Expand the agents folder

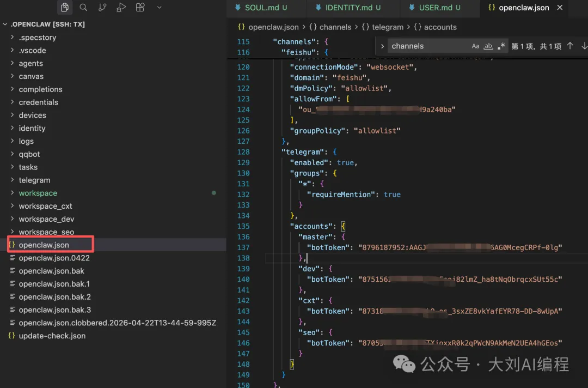(30, 63)
